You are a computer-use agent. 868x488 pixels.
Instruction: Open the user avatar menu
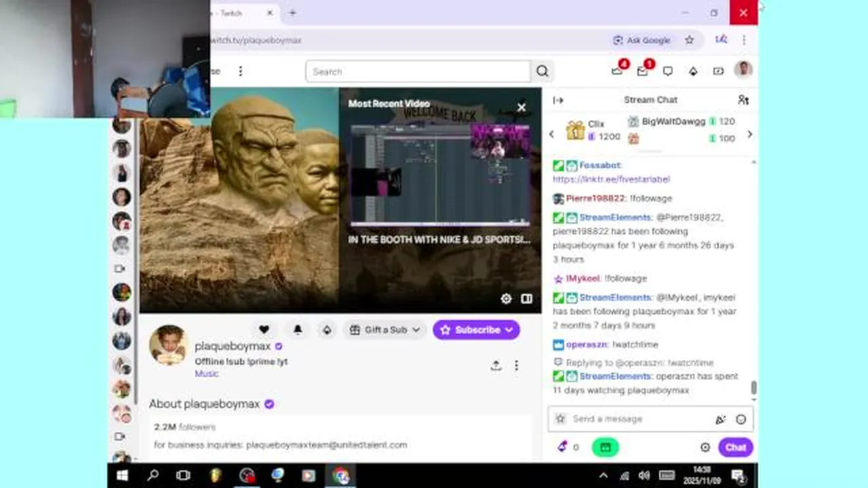pyautogui.click(x=744, y=70)
